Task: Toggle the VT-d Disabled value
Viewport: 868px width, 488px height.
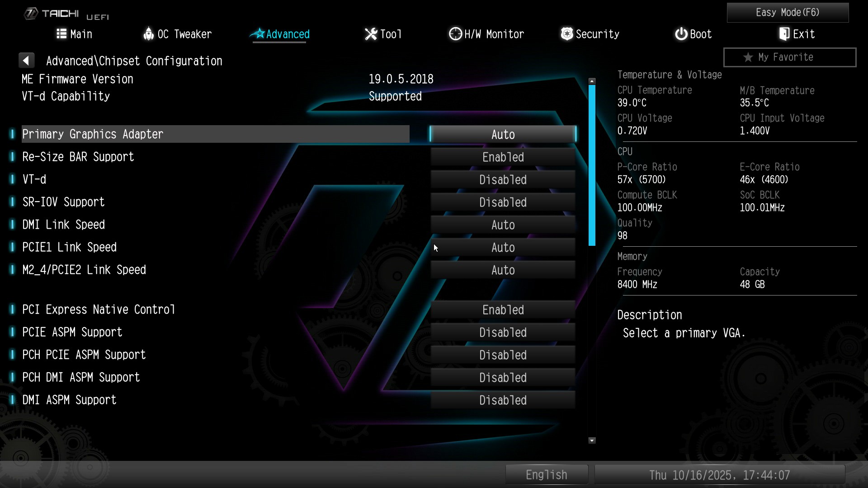Action: [503, 180]
